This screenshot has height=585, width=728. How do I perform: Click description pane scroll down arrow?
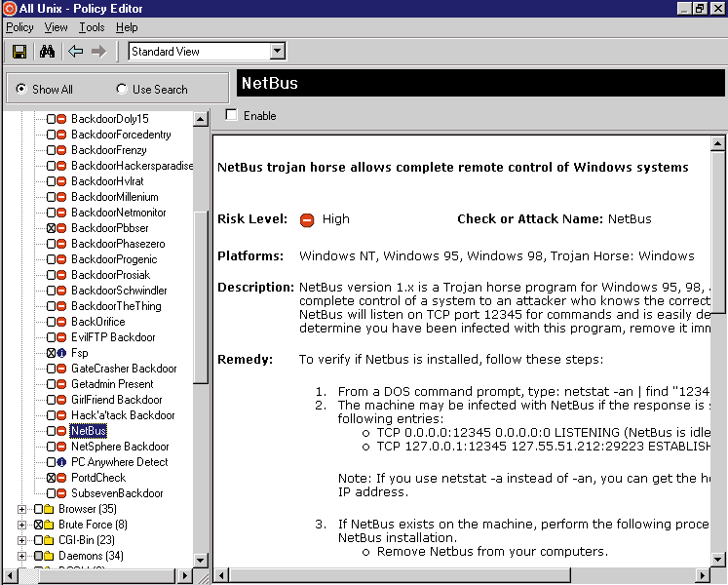pos(718,560)
